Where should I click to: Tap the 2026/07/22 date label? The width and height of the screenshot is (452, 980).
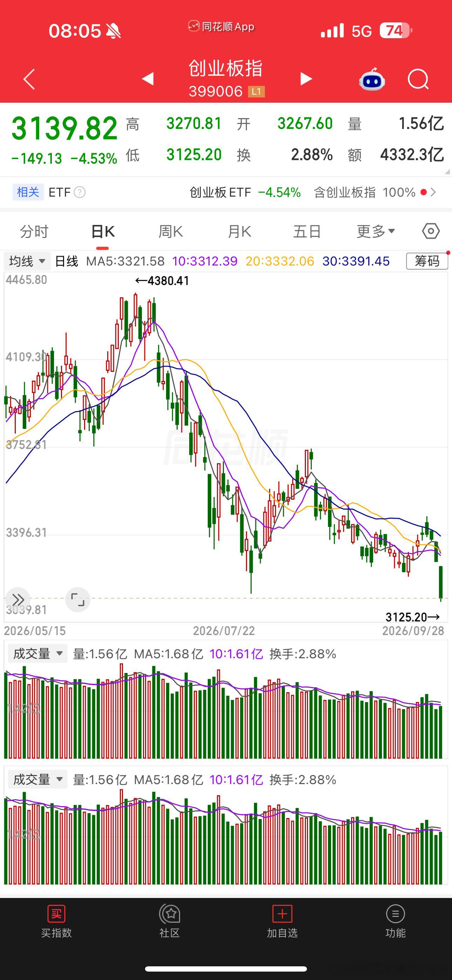224,631
